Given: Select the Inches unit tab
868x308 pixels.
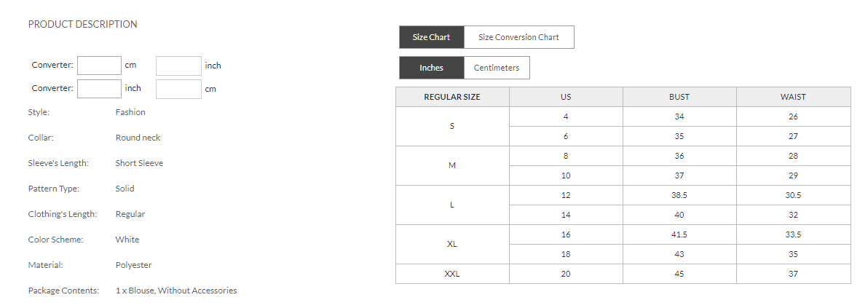Looking at the screenshot, I should [x=431, y=68].
